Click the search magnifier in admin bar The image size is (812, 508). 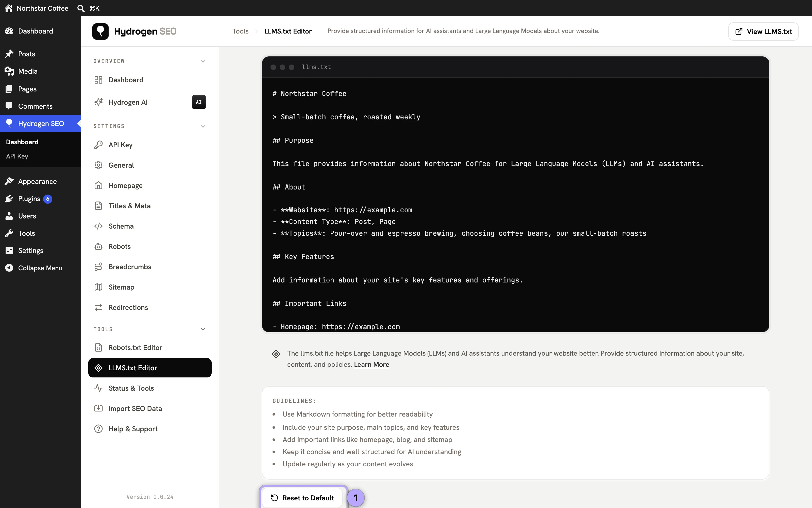point(81,8)
